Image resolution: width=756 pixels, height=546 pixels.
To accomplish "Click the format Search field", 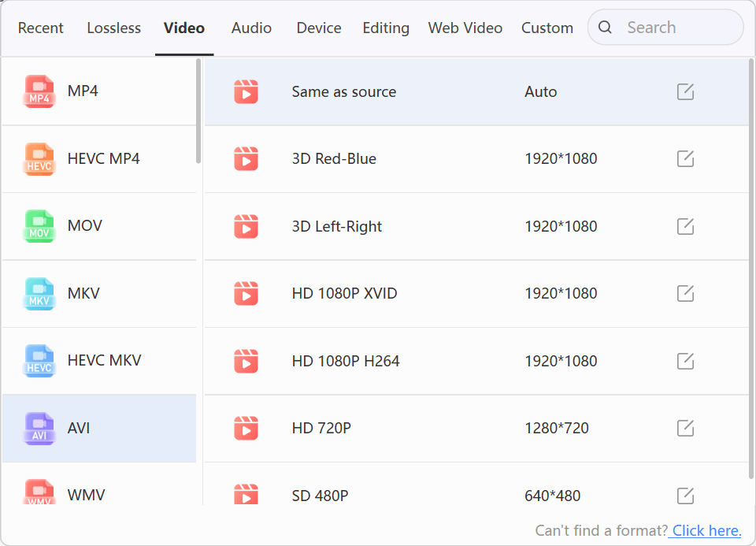I will tap(665, 28).
